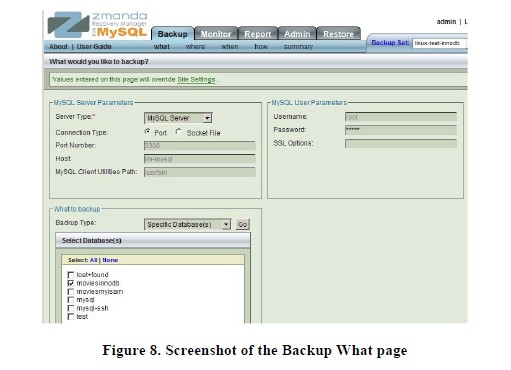Click the Port Number field
The height and width of the screenshot is (370, 511).
tap(200, 146)
